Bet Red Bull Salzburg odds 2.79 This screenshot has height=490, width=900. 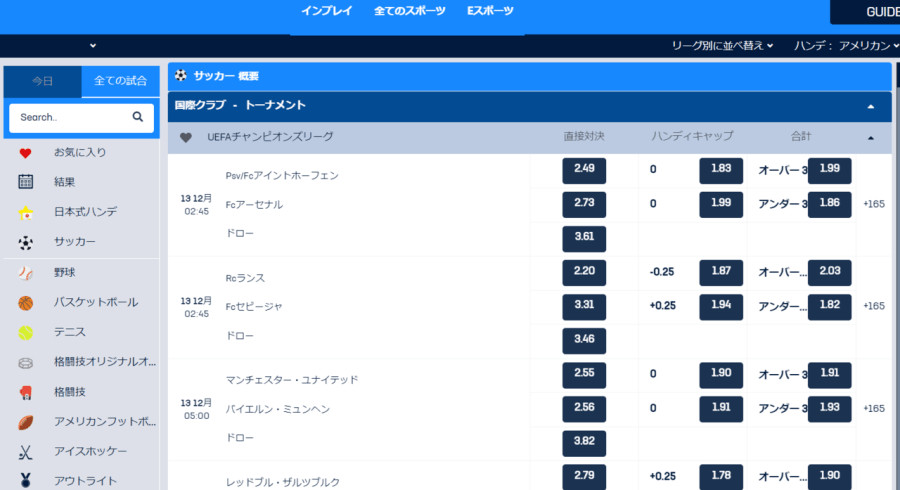pos(584,477)
